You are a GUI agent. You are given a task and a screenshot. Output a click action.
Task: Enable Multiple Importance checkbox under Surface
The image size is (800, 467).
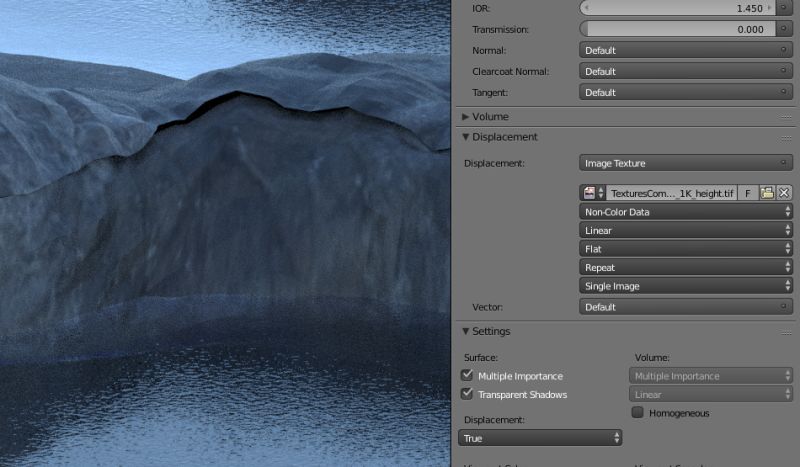[467, 375]
